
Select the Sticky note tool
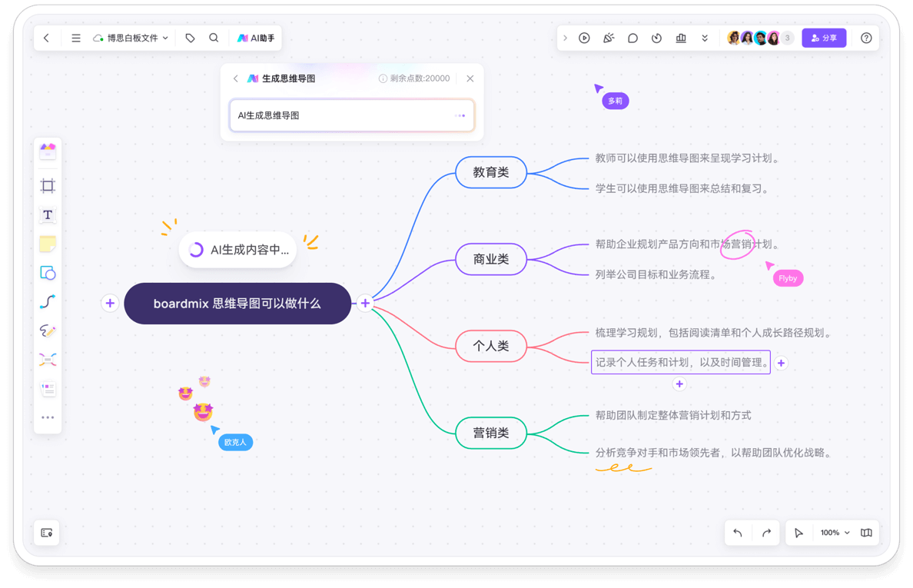48,244
